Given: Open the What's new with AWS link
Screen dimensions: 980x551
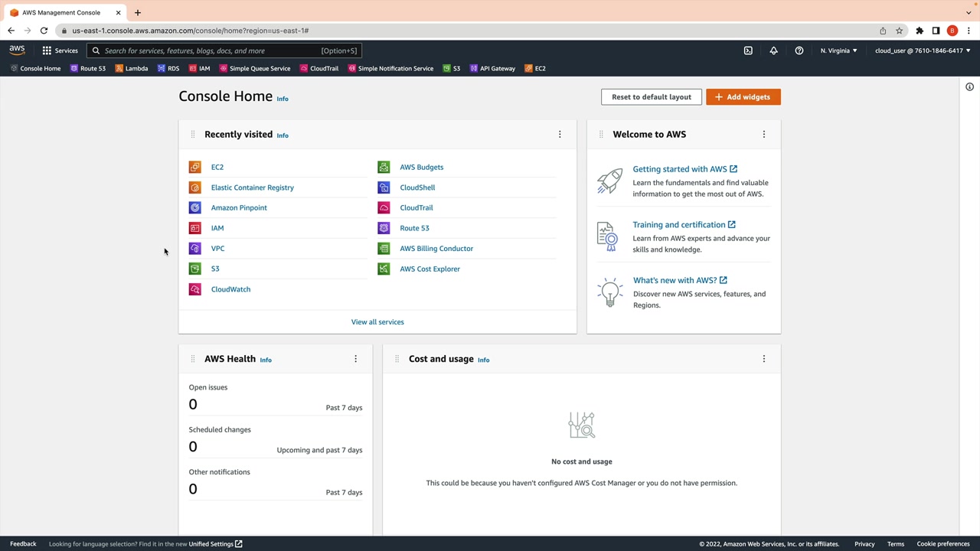Looking at the screenshot, I should [680, 280].
